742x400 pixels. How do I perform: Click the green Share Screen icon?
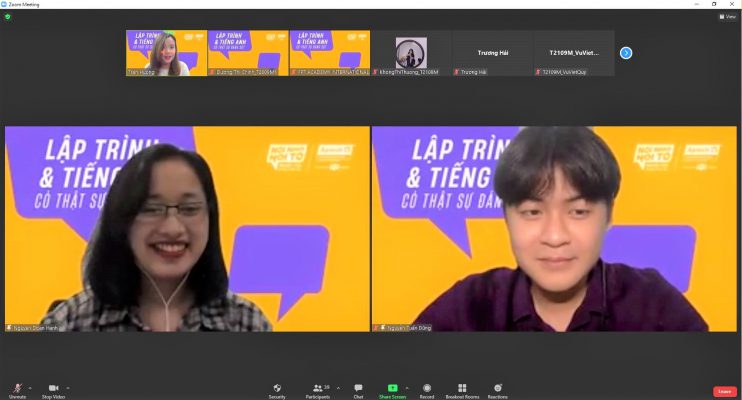pos(392,388)
